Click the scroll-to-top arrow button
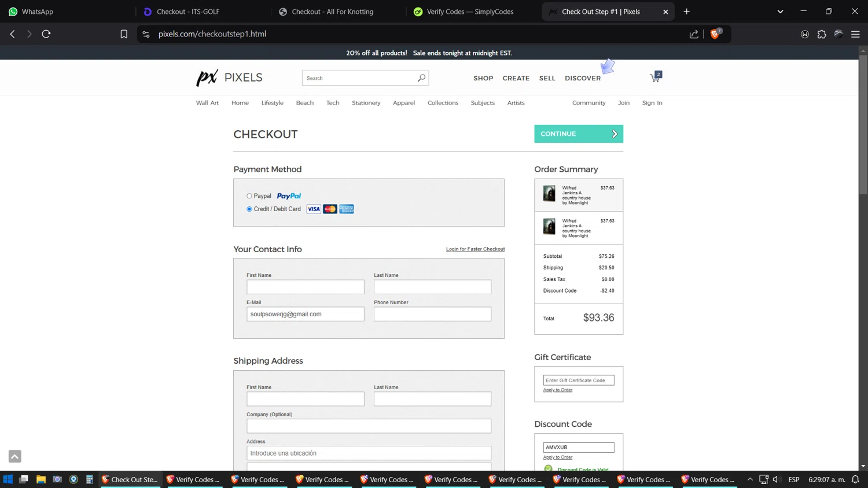Screen dimensions: 868x488 pyautogui.click(x=15, y=456)
